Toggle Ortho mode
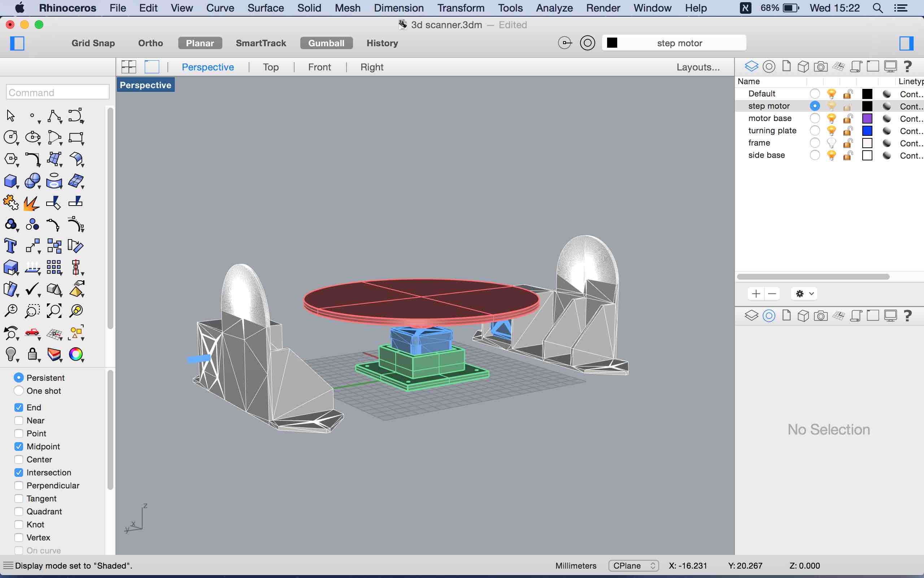 [151, 43]
